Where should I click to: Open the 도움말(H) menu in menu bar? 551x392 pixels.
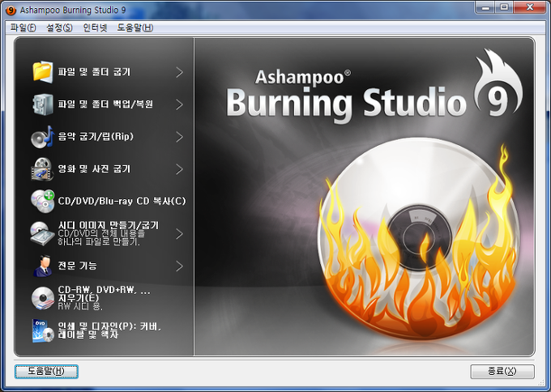[135, 28]
